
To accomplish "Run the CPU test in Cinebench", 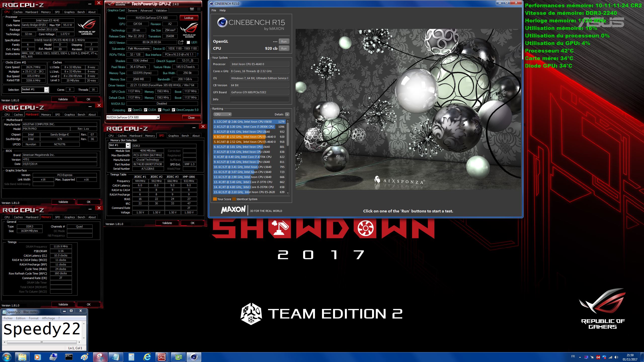I will pos(284,49).
